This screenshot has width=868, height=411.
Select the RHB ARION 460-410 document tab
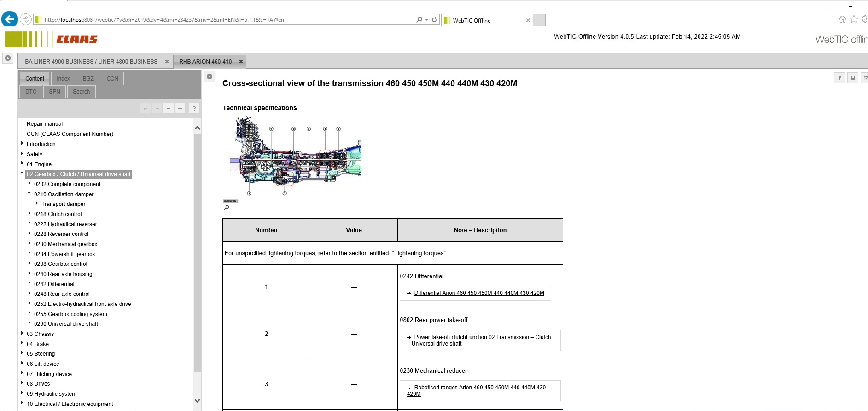(205, 62)
